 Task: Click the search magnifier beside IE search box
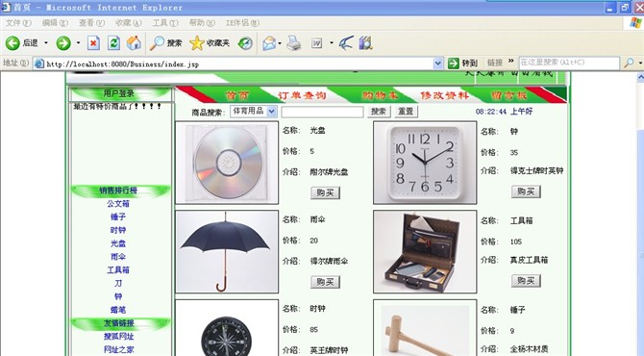[x=629, y=63]
